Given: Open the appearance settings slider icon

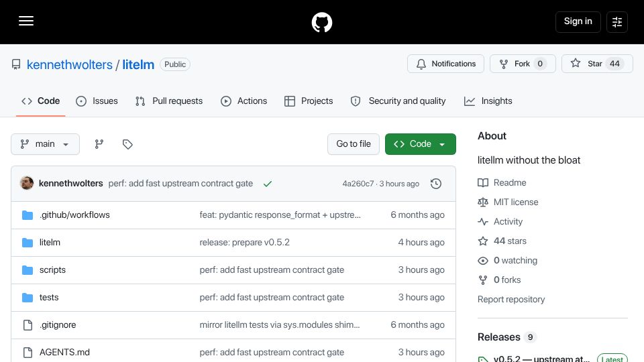Looking at the screenshot, I should (617, 22).
